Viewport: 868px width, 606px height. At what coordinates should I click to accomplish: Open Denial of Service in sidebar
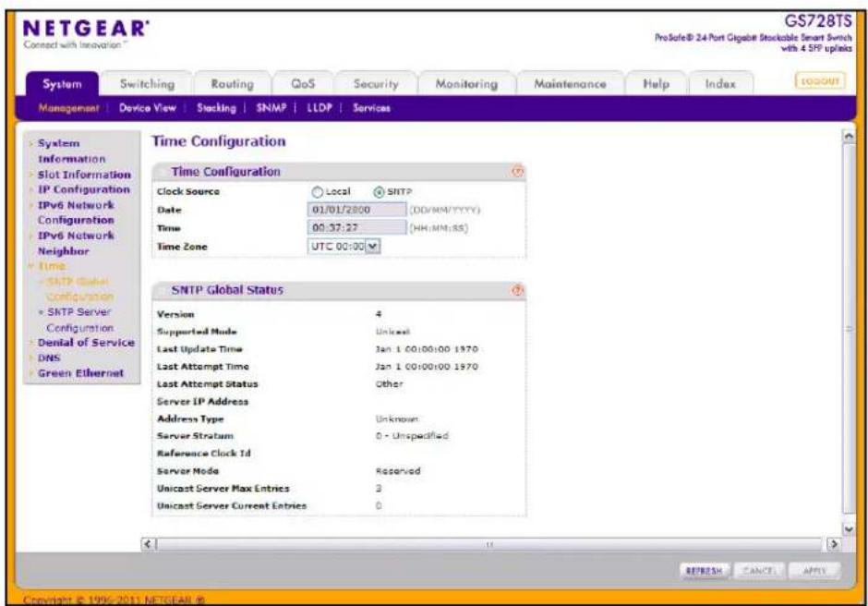pos(86,343)
